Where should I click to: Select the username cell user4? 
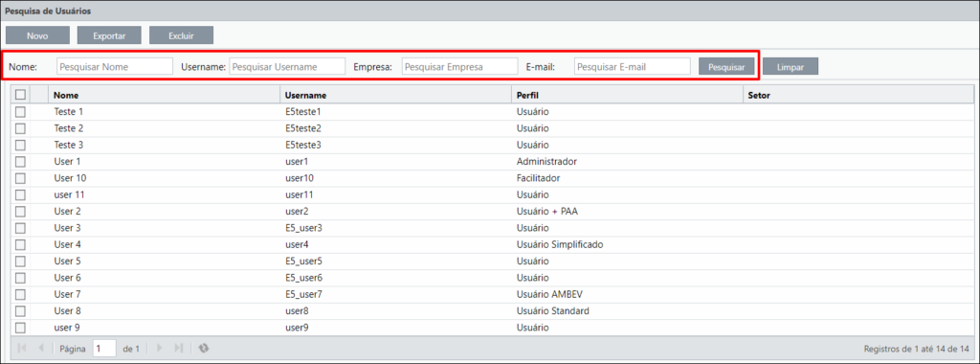(297, 244)
